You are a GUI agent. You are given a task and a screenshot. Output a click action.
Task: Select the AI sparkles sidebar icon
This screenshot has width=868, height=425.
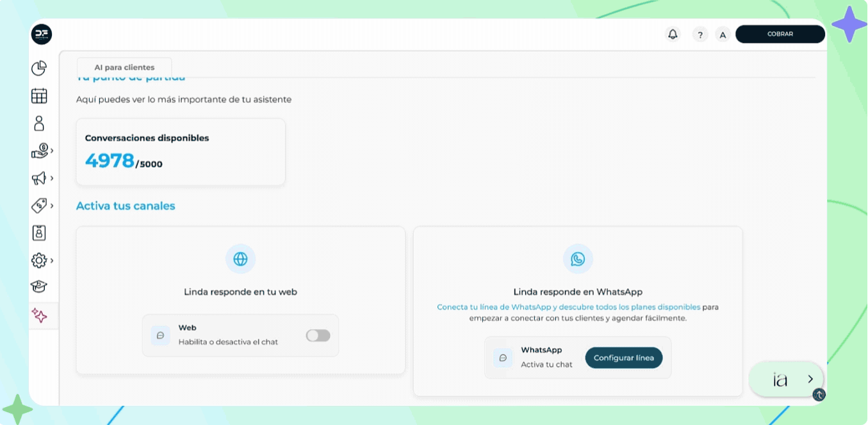(x=38, y=315)
